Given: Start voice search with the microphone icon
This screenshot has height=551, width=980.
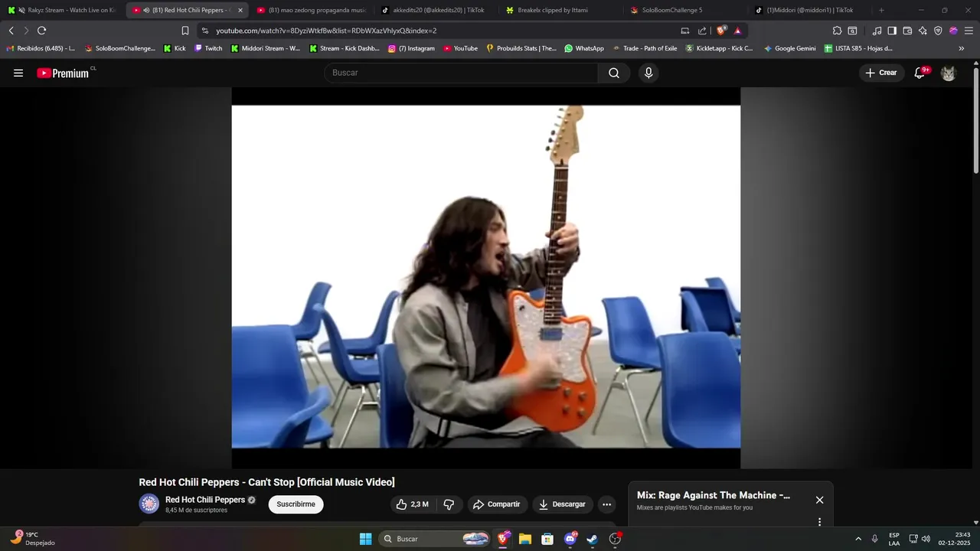Looking at the screenshot, I should pos(648,73).
